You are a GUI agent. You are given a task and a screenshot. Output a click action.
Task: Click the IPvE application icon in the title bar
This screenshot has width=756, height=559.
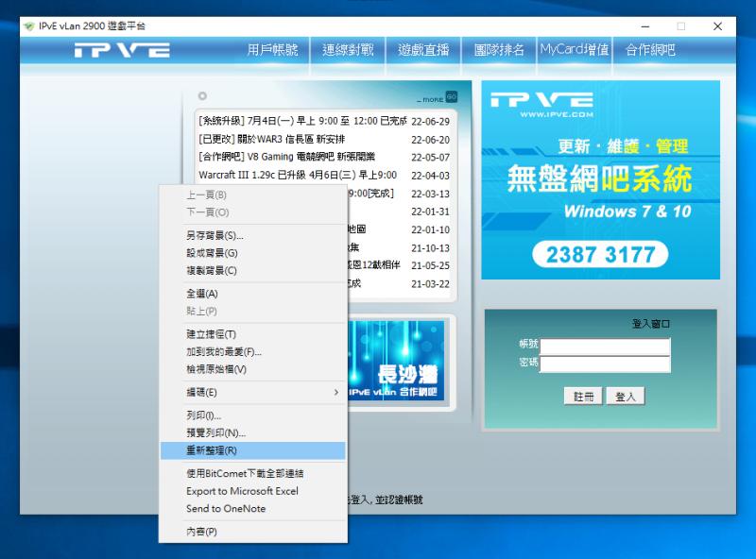(28, 26)
